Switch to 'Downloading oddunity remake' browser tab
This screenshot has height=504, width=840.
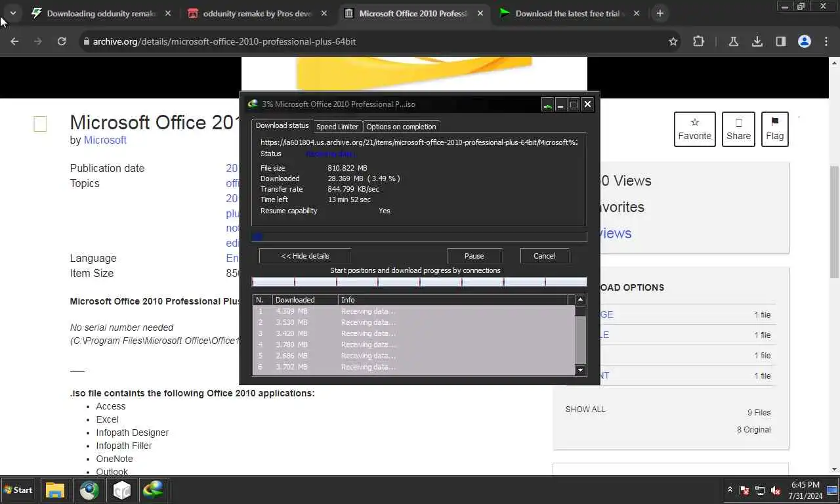pyautogui.click(x=102, y=13)
